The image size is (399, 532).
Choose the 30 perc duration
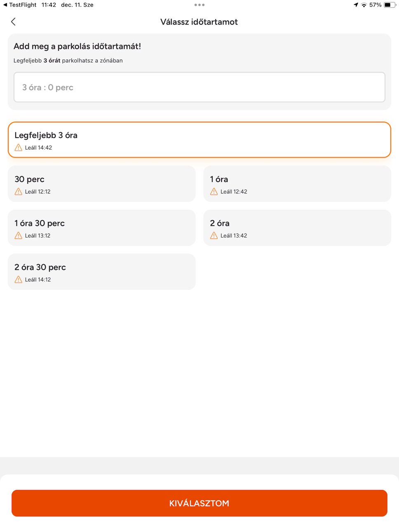[102, 184]
